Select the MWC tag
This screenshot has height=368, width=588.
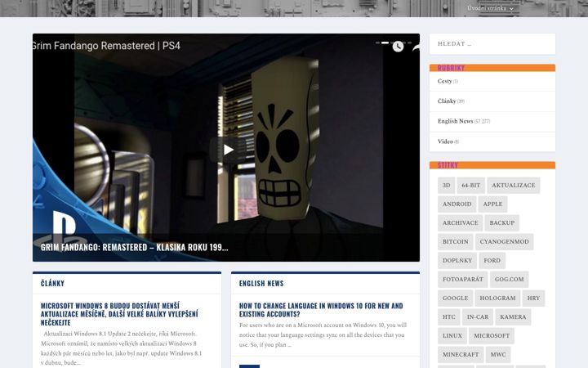[x=498, y=354]
